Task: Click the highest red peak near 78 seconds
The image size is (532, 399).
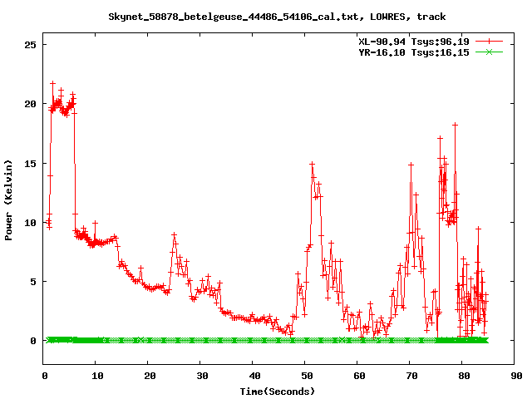Action: click(455, 125)
